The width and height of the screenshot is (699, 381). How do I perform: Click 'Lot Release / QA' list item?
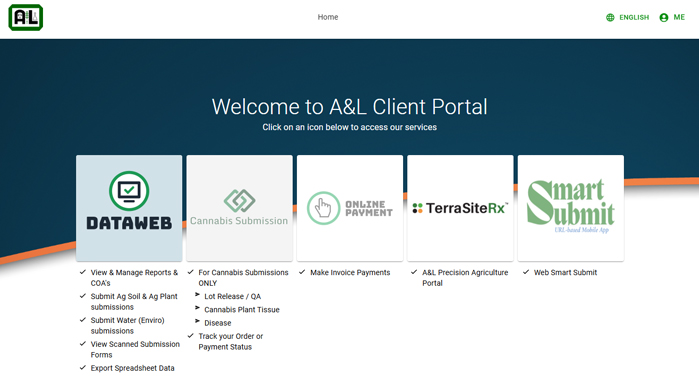(x=233, y=296)
